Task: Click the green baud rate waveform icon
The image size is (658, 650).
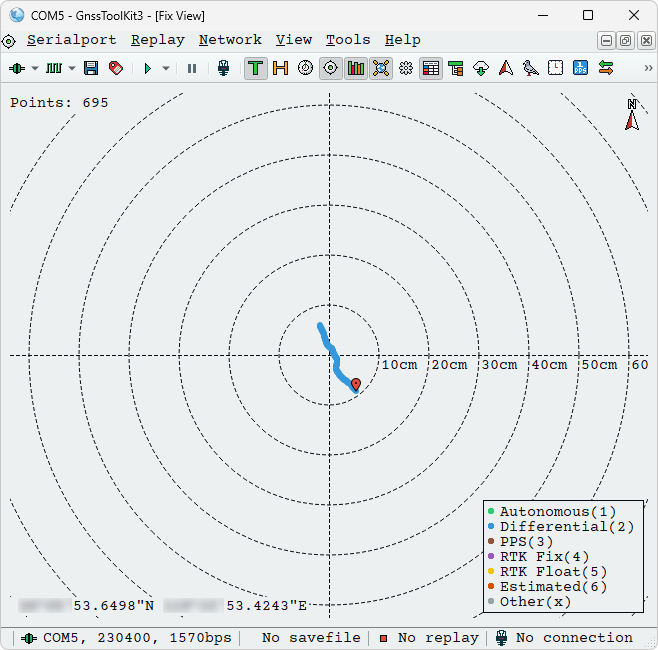Action: point(54,68)
